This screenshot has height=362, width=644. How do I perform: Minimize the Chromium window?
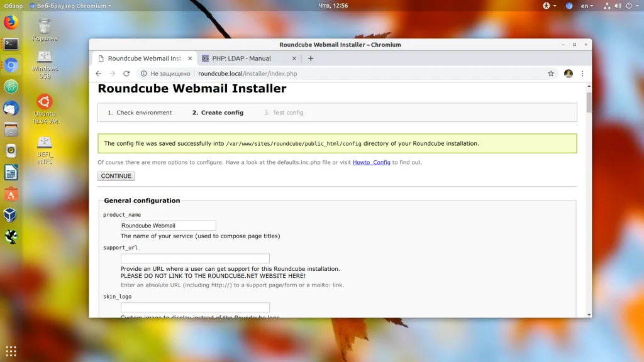tap(563, 45)
